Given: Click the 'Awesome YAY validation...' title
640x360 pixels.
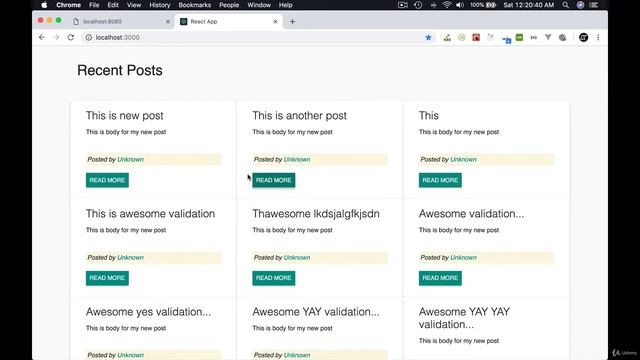Looking at the screenshot, I should click(x=316, y=312).
